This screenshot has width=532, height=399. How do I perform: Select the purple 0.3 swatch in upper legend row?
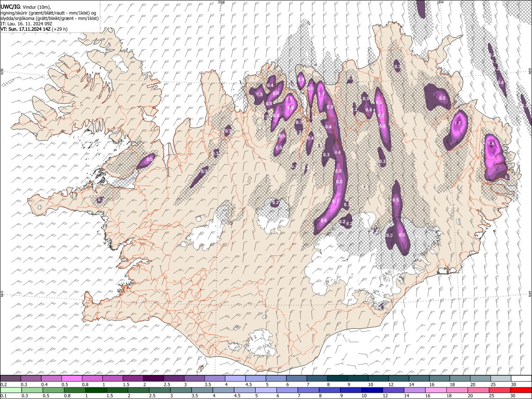click(31, 378)
